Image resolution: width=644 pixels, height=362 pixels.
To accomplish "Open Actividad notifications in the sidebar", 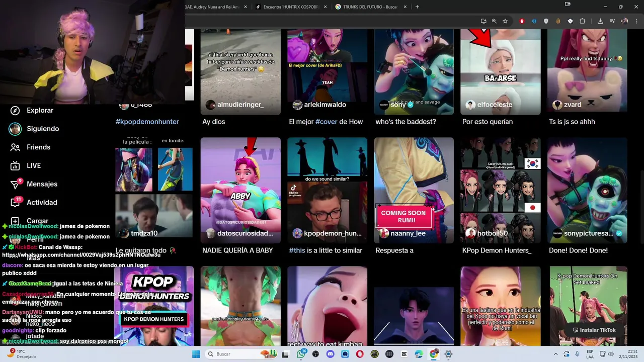I will [x=34, y=202].
